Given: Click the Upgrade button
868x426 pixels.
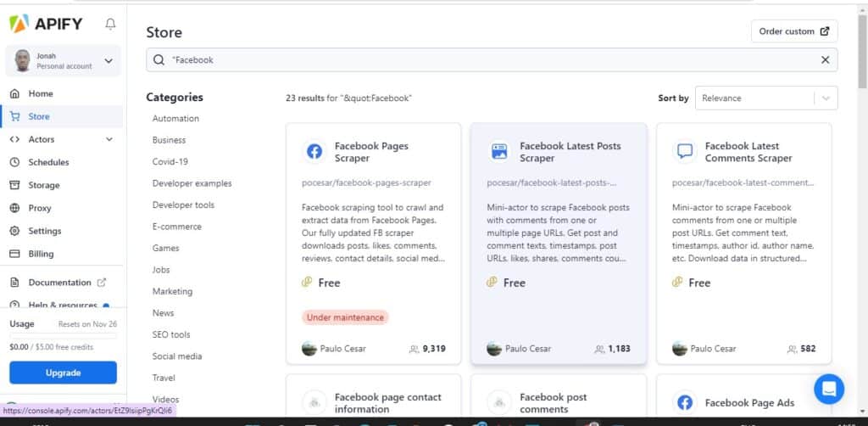Looking at the screenshot, I should [63, 373].
